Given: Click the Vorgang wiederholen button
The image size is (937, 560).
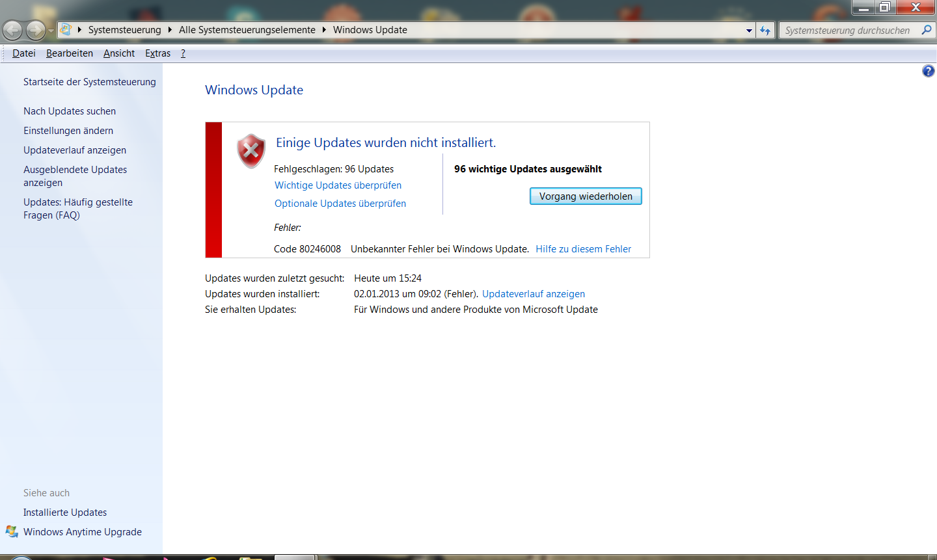Looking at the screenshot, I should 586,196.
